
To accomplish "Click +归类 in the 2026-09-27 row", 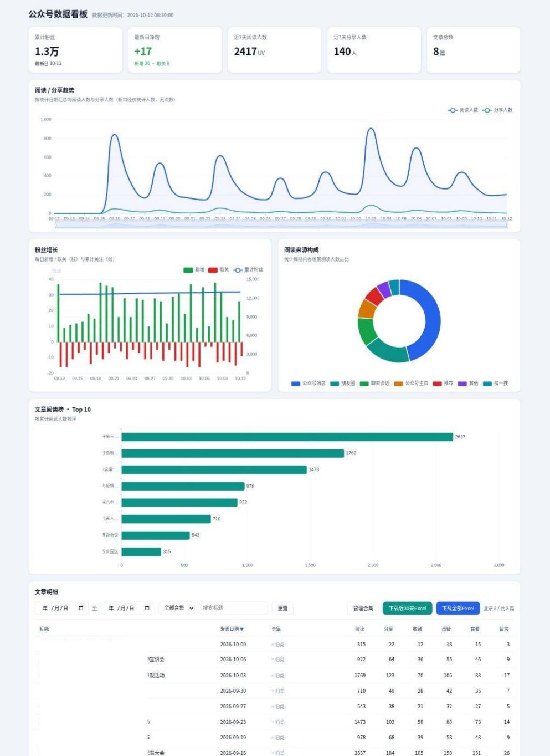I will click(x=277, y=707).
